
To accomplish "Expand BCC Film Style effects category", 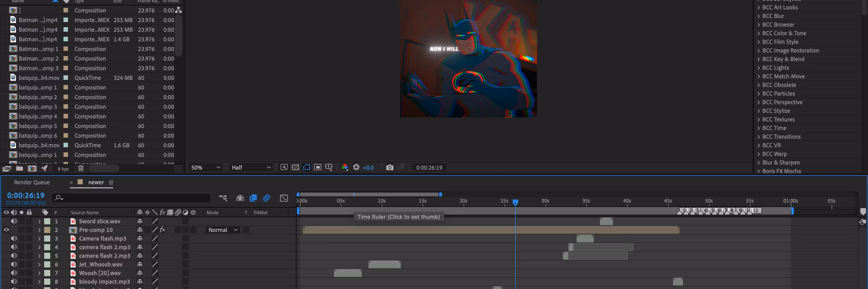I will 759,42.
